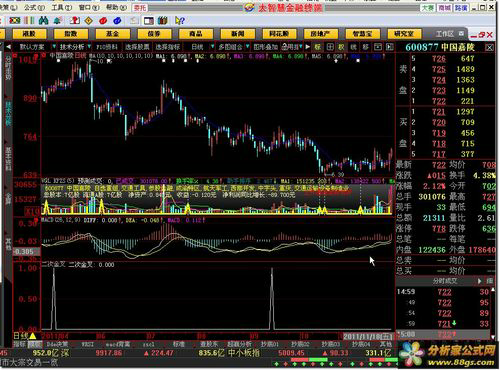
Task: Click the left arrow at chart toolbar start
Action: tap(9, 47)
